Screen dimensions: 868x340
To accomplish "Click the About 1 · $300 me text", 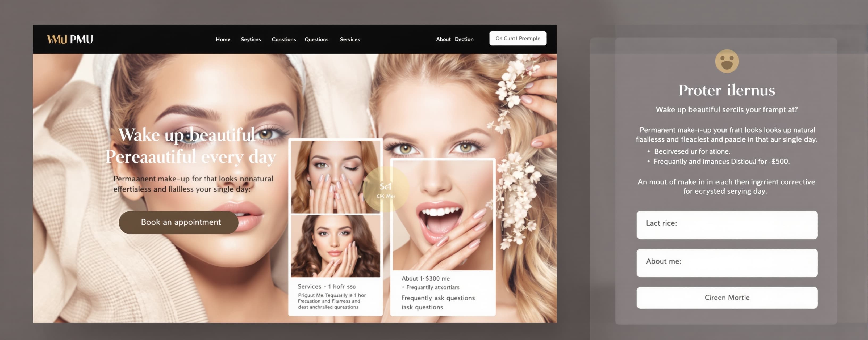I will coord(425,278).
